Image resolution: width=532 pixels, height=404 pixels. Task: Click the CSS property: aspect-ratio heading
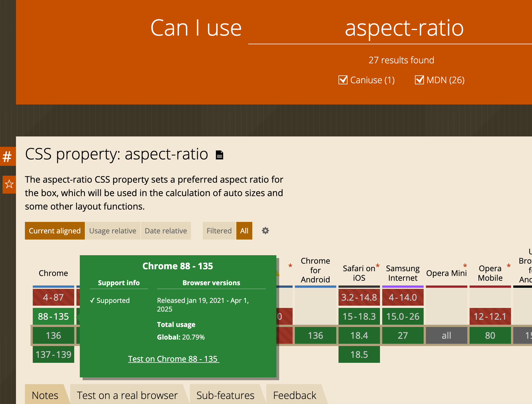point(116,154)
